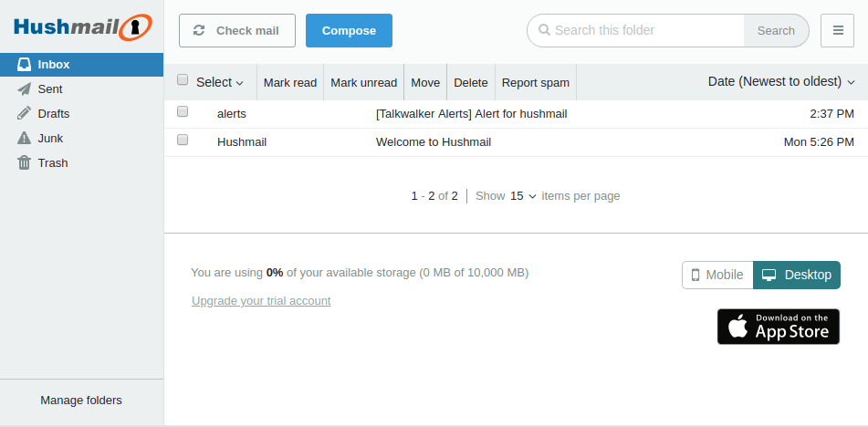Image resolution: width=868 pixels, height=427 pixels.
Task: Click the 2:37 PM timestamp
Action: pos(832,114)
